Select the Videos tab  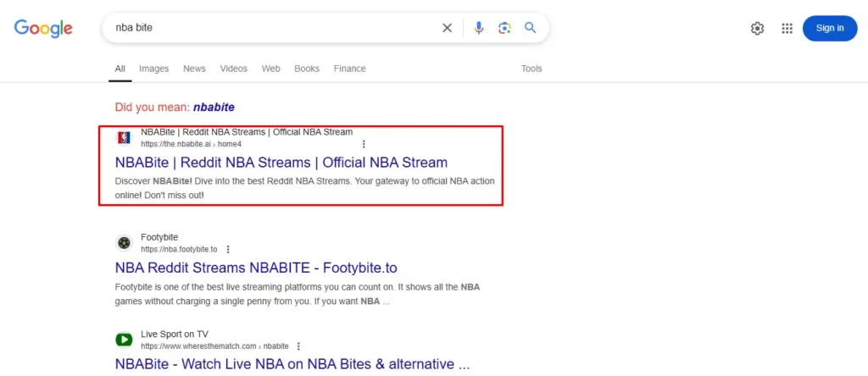click(233, 69)
